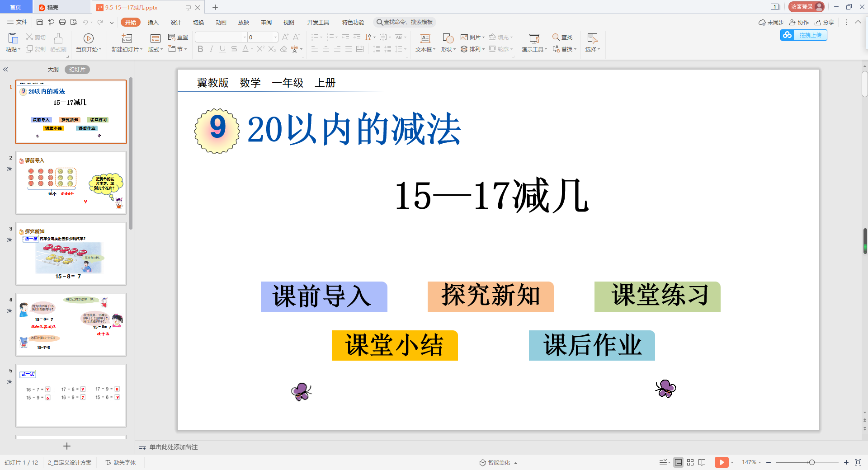Switch panel to Outline (大纲) view
The height and width of the screenshot is (470, 868).
[x=53, y=70]
